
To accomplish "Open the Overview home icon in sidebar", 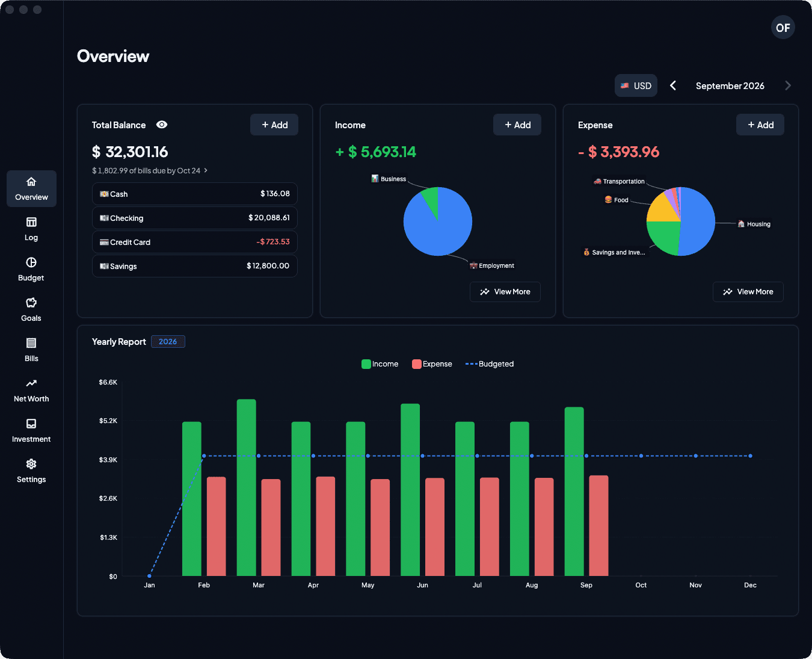I will click(x=31, y=182).
